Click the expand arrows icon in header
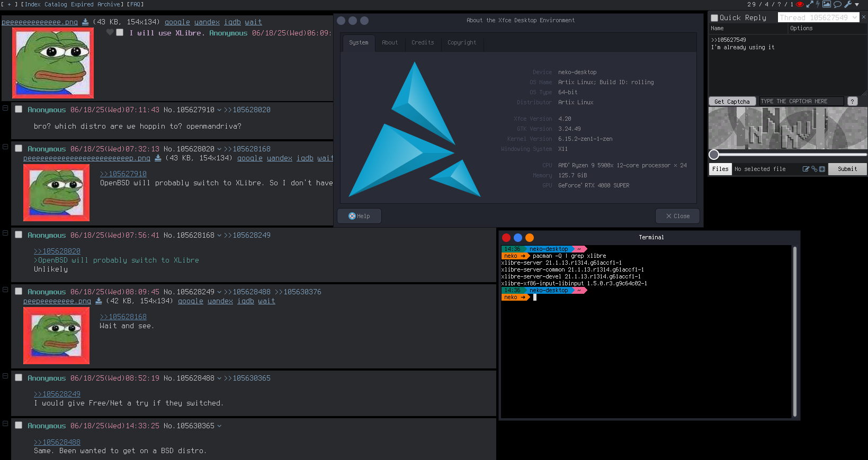The height and width of the screenshot is (460, 868). (x=810, y=4)
